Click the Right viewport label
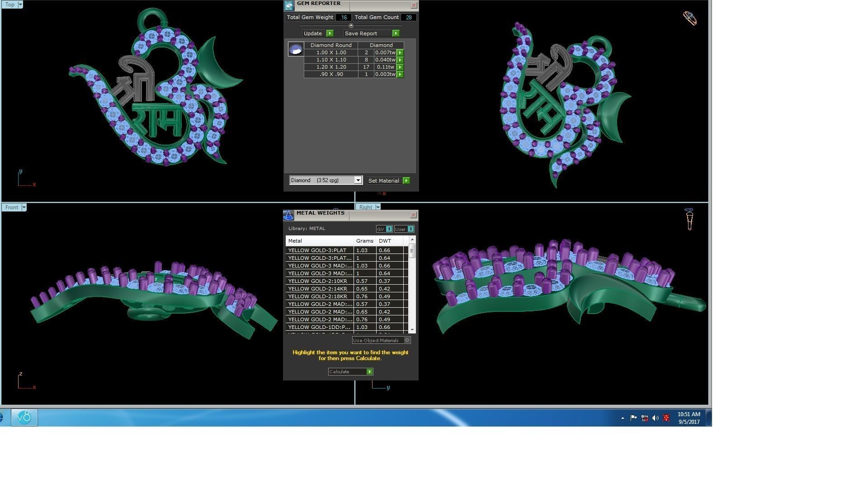 366,207
